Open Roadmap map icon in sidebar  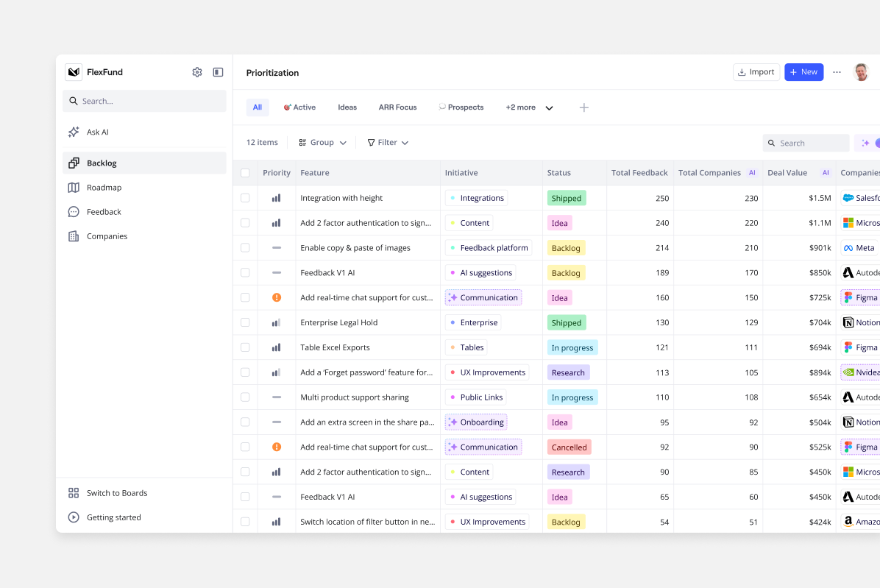74,188
